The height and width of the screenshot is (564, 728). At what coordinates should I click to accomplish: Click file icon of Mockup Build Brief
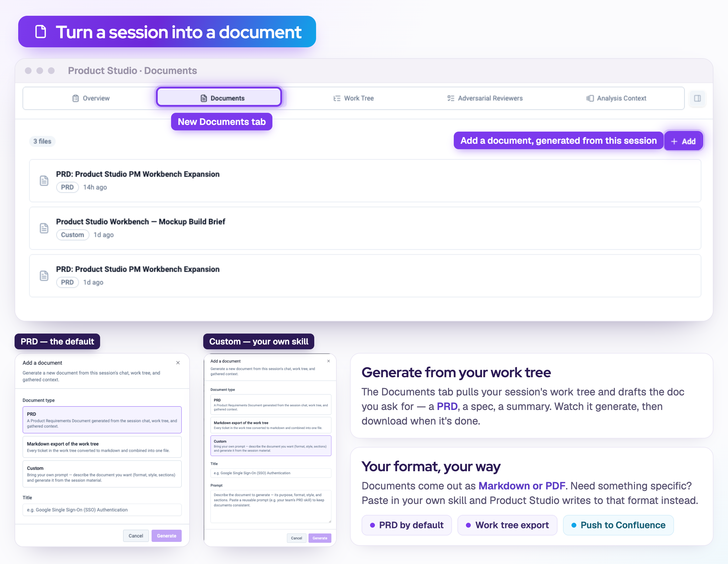(44, 228)
